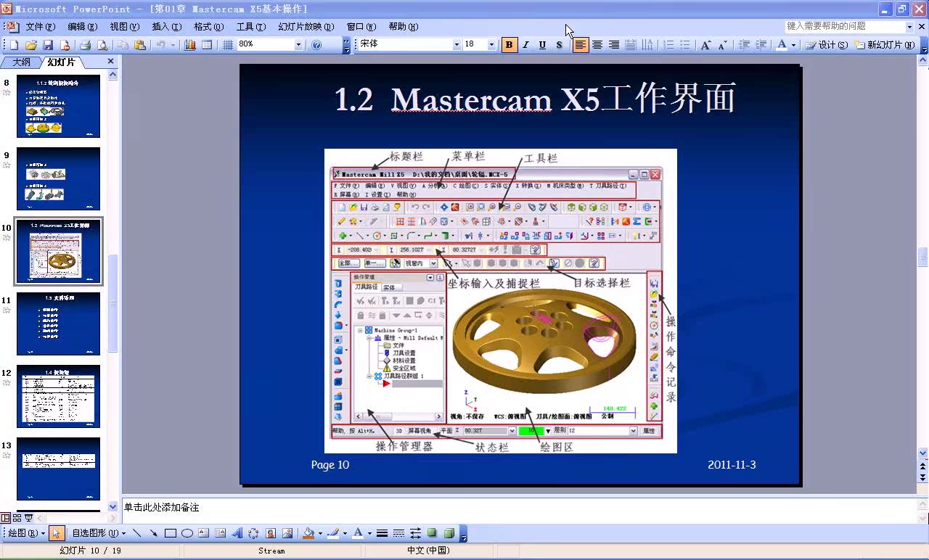Save the presentation with the floppy disk icon
Screen dimensions: 929x560
point(48,45)
